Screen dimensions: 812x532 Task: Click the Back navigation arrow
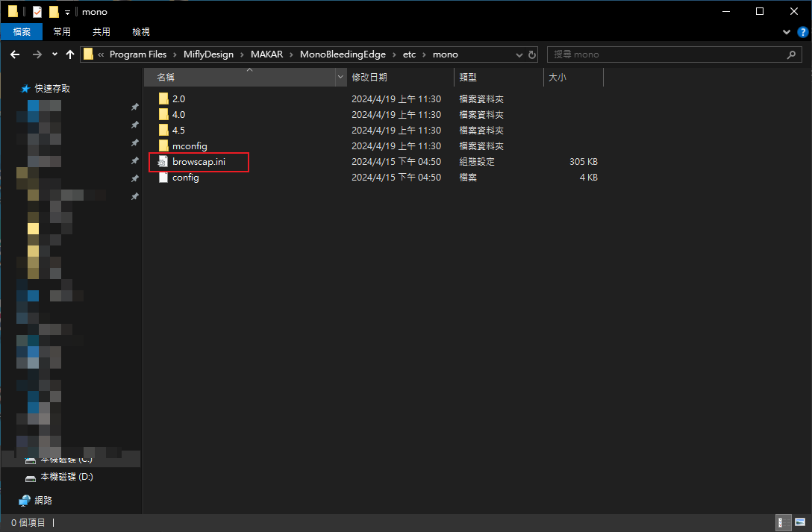[15, 54]
